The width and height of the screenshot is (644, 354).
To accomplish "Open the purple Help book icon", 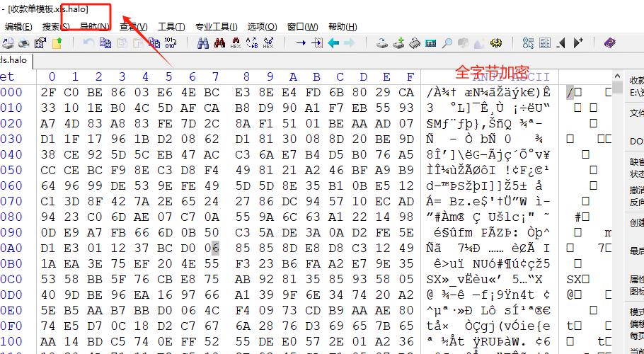I will click(609, 43).
